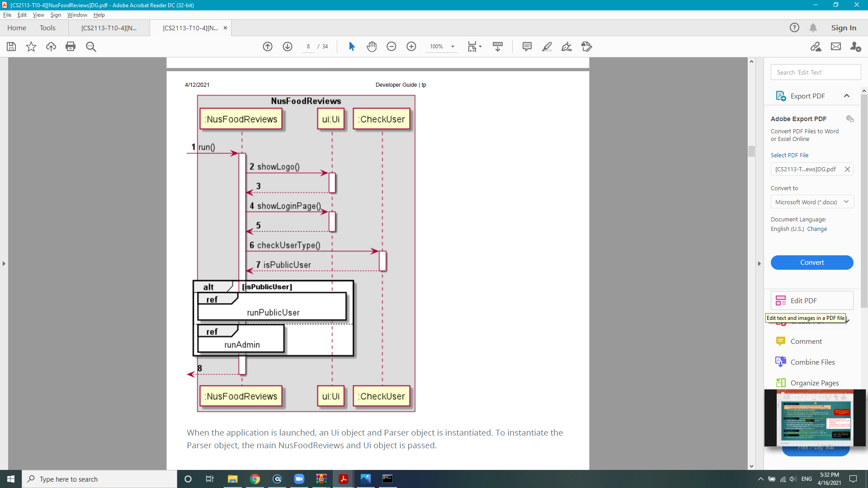Click the Print file icon
868x488 pixels.
[71, 47]
